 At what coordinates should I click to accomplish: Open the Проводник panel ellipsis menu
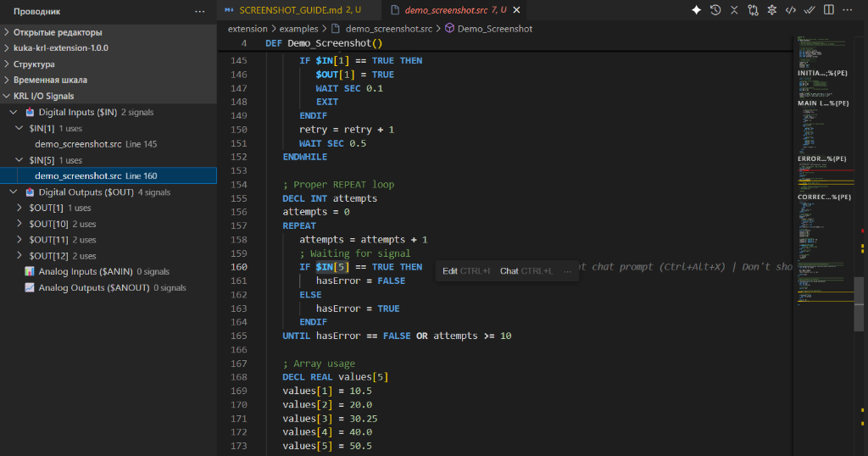point(200,11)
